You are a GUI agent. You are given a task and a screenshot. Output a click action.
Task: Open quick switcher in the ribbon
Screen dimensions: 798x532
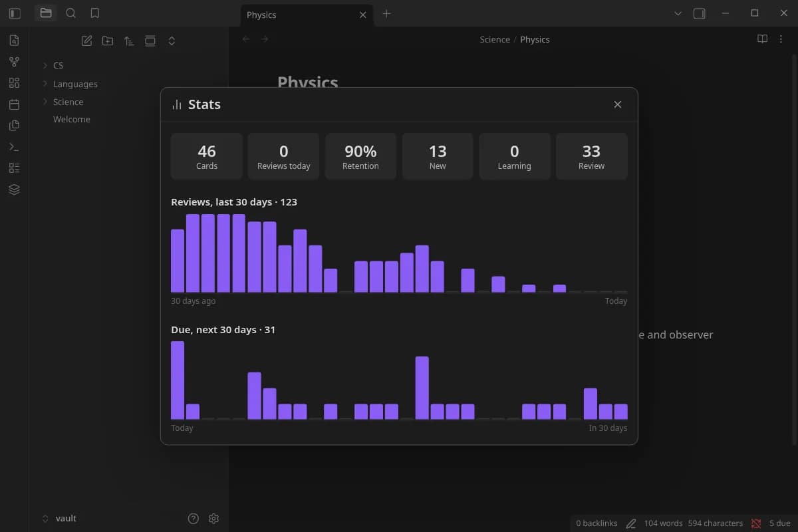[14, 41]
